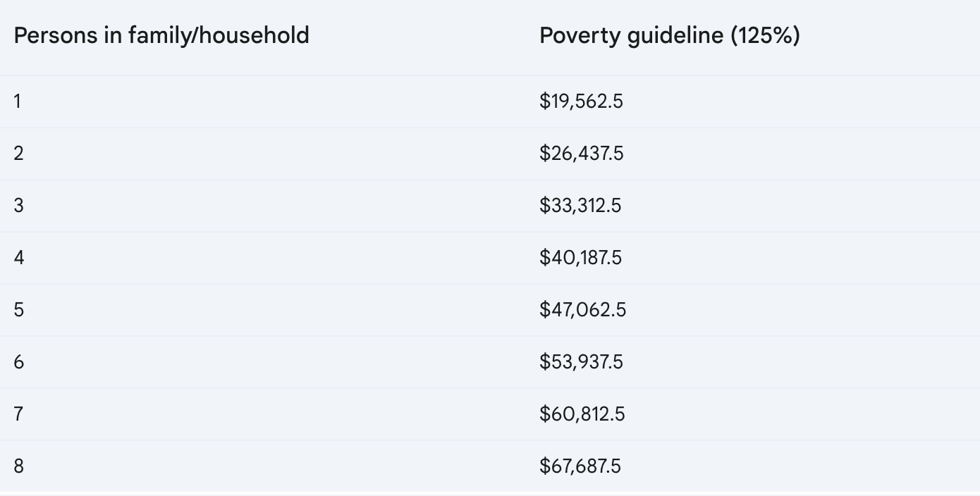Select the household size 1 cell
The width and height of the screenshot is (980, 496).
(18, 101)
